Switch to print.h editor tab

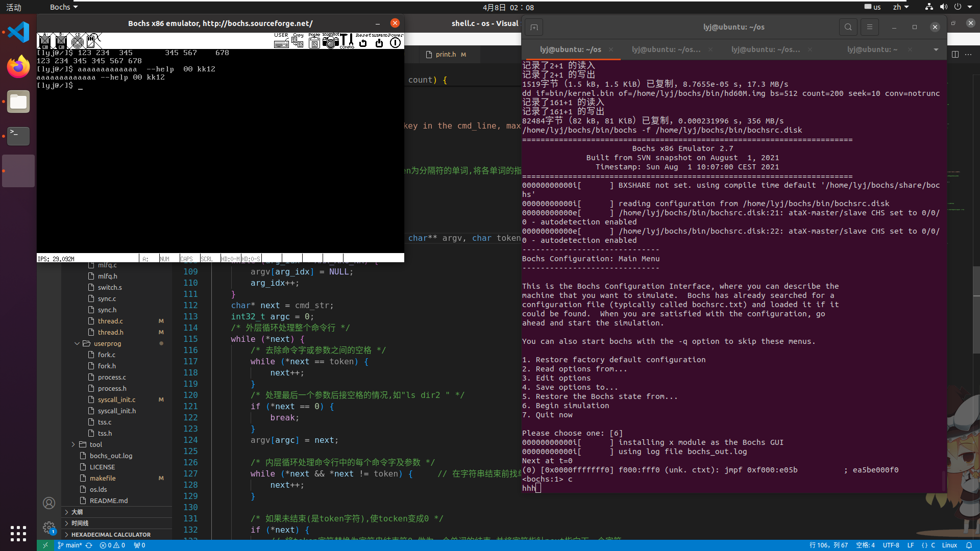[446, 55]
